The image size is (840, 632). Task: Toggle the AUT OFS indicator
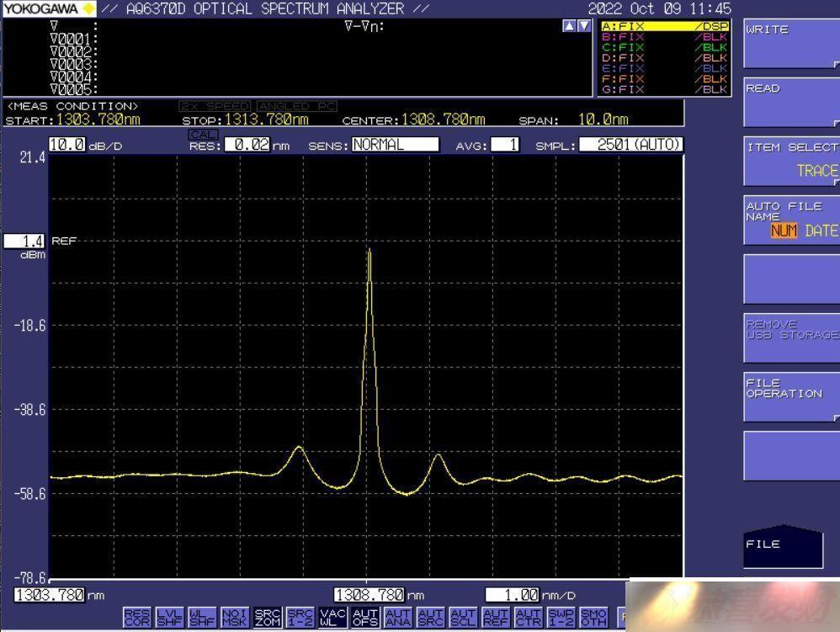(x=365, y=617)
